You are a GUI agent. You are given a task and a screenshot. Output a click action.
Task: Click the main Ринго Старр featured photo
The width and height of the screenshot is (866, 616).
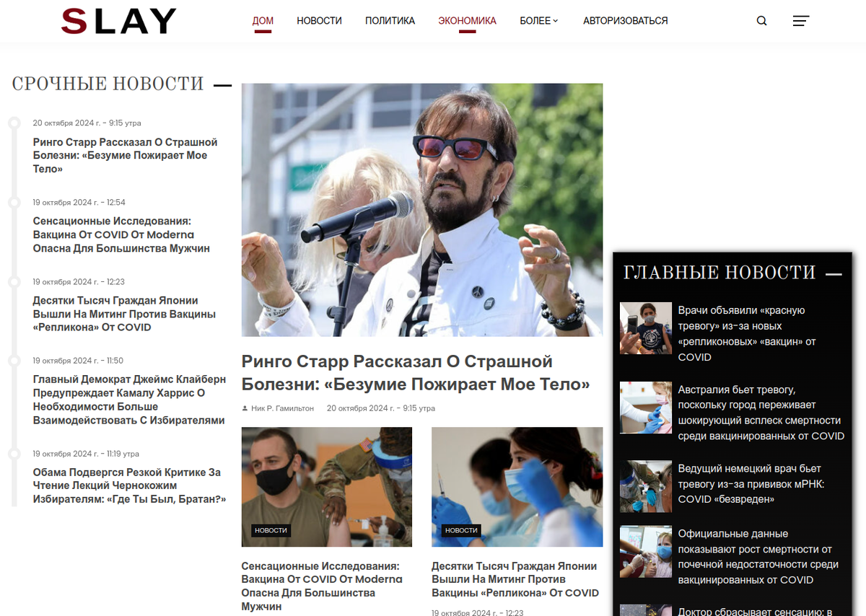(x=422, y=210)
